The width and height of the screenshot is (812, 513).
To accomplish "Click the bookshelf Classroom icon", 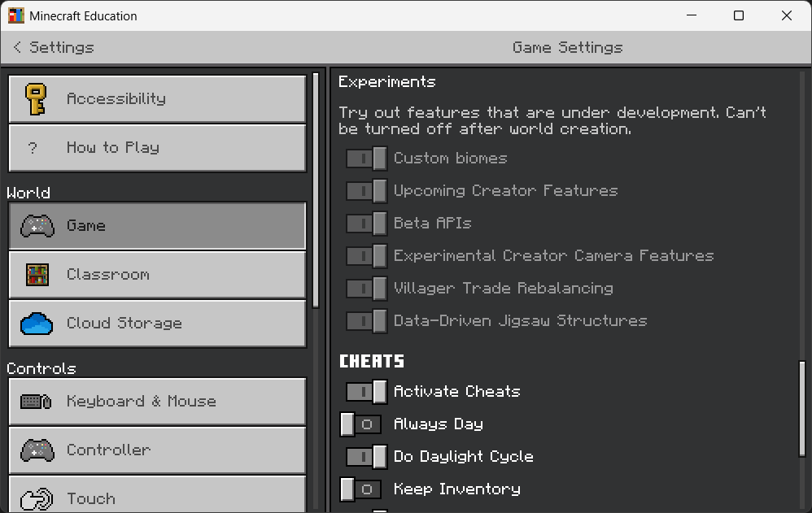I will tap(37, 275).
